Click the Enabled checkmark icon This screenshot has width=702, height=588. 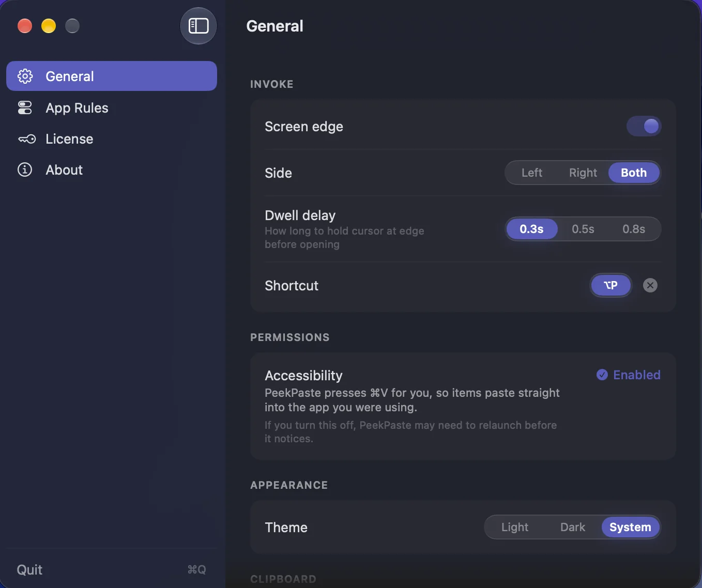click(602, 375)
